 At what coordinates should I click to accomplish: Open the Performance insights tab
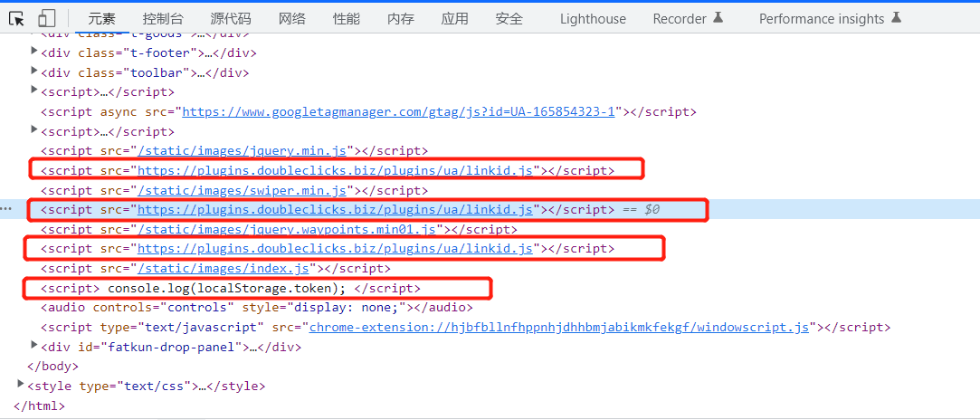(830, 19)
